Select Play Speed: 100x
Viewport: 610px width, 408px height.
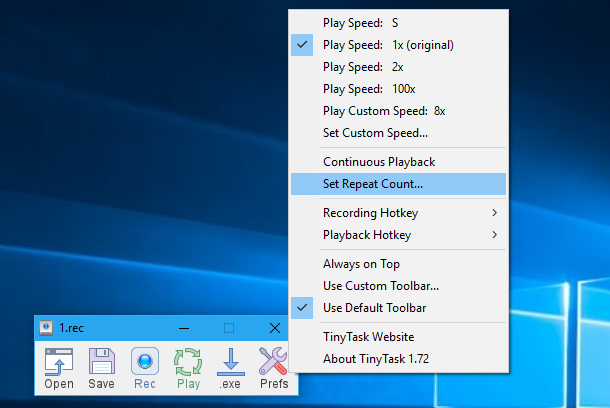(x=398, y=89)
